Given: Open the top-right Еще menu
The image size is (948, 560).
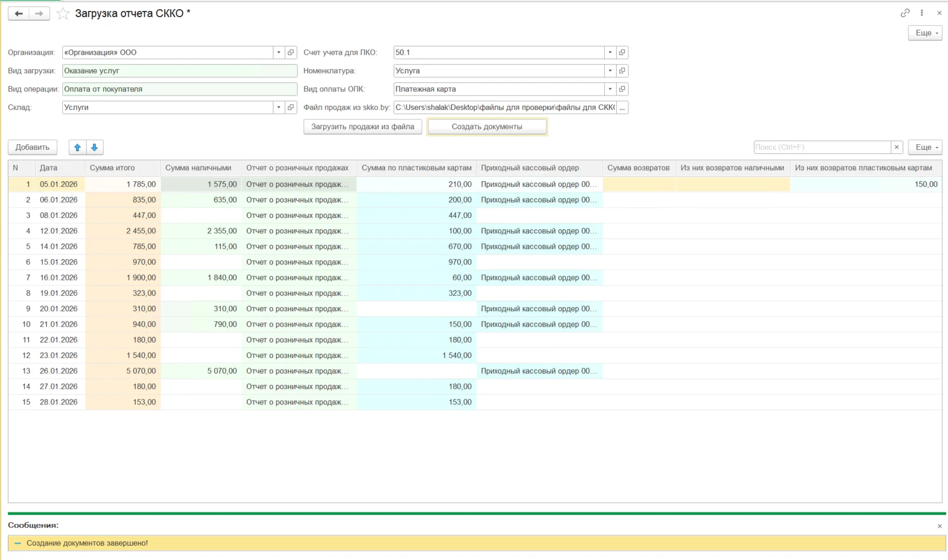Looking at the screenshot, I should [x=925, y=33].
